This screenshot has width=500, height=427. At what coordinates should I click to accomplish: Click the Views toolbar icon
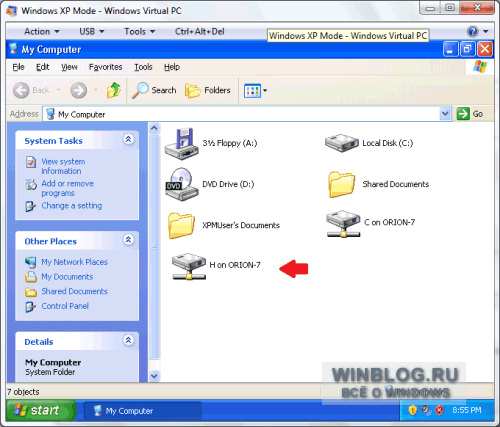(x=252, y=90)
